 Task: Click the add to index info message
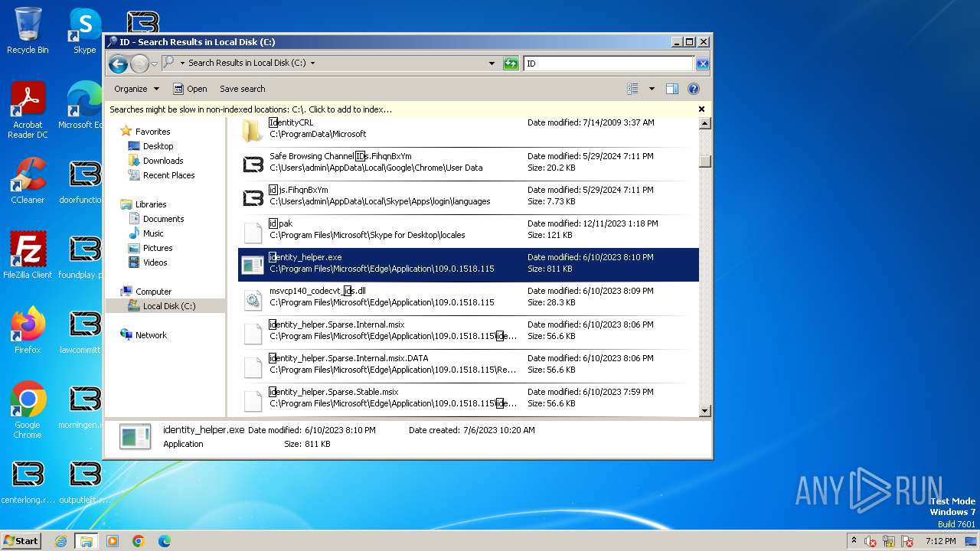(x=250, y=109)
